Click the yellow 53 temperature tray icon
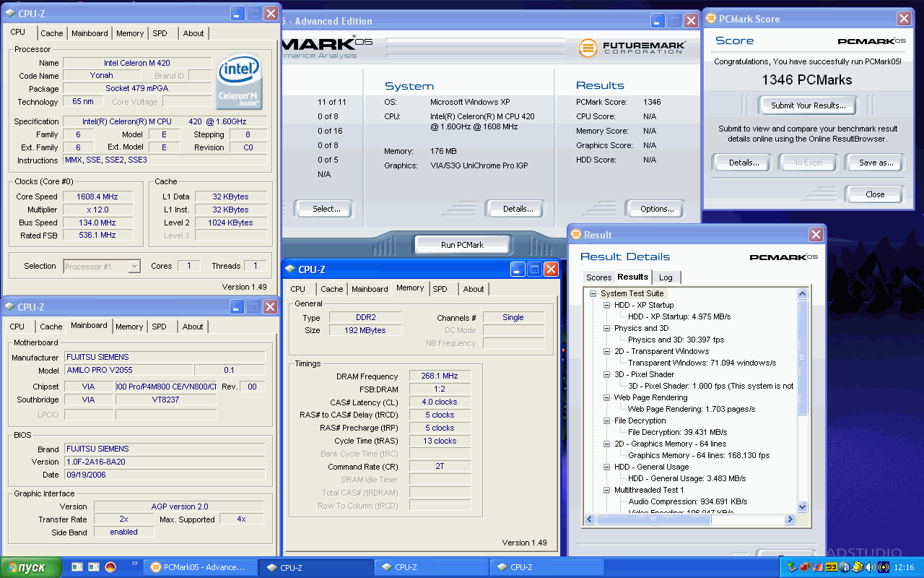 click(x=831, y=567)
